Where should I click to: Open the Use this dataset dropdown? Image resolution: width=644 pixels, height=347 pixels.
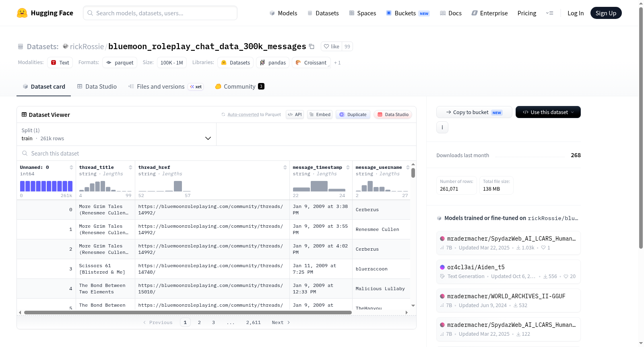tap(548, 112)
